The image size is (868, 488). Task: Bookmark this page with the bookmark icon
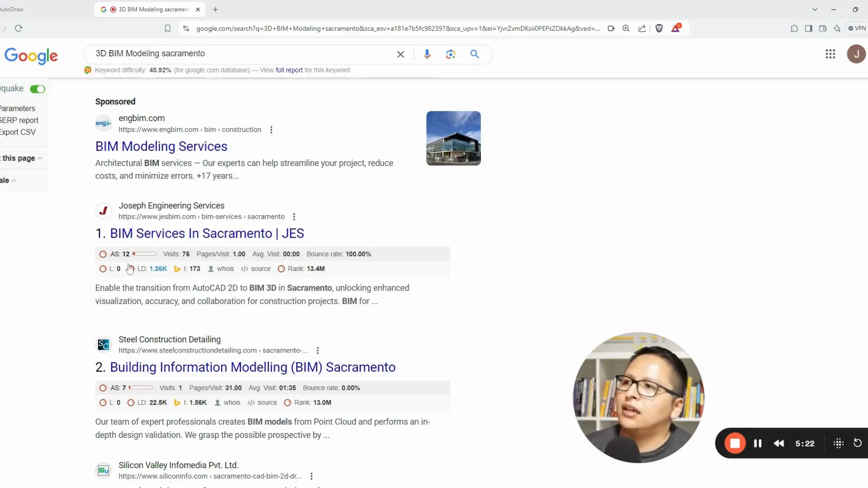[x=168, y=28]
